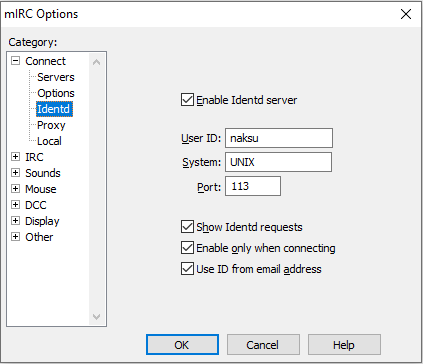Open Help for this dialog
The width and height of the screenshot is (423, 364).
(x=344, y=345)
